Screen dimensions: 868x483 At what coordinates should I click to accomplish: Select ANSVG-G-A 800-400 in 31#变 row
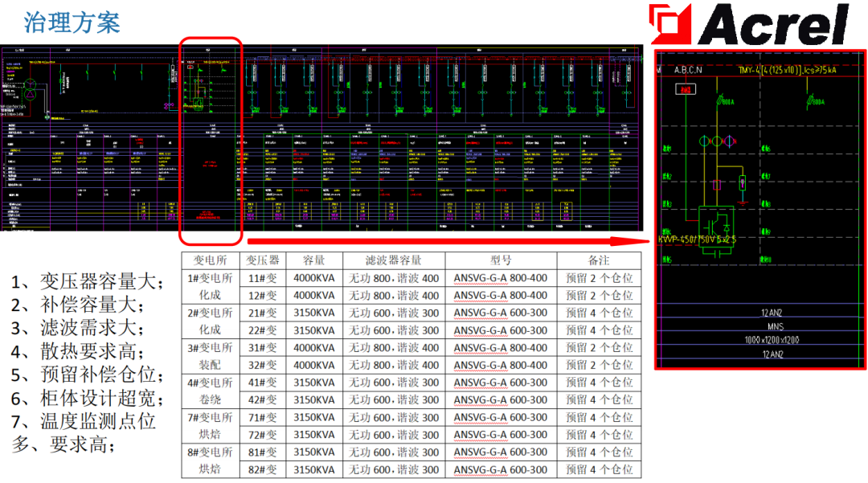click(501, 348)
